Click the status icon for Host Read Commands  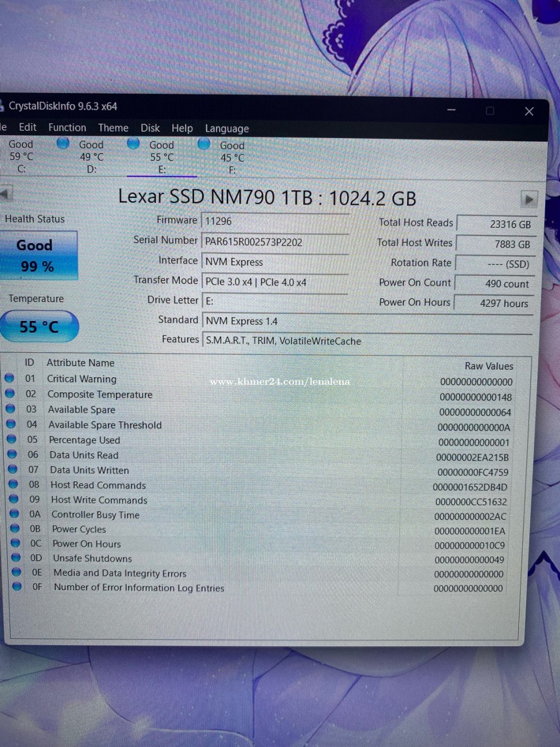click(13, 484)
